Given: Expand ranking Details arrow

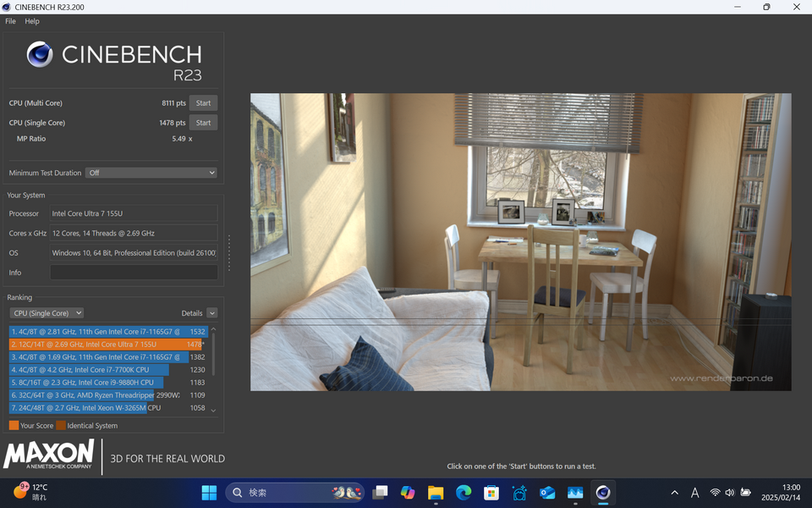Looking at the screenshot, I should pos(211,313).
